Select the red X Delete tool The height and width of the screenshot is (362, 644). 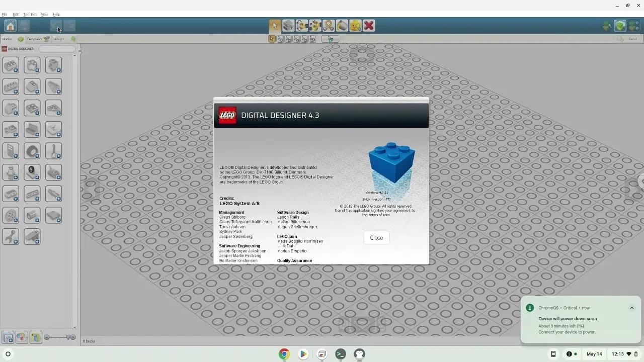pos(369,26)
